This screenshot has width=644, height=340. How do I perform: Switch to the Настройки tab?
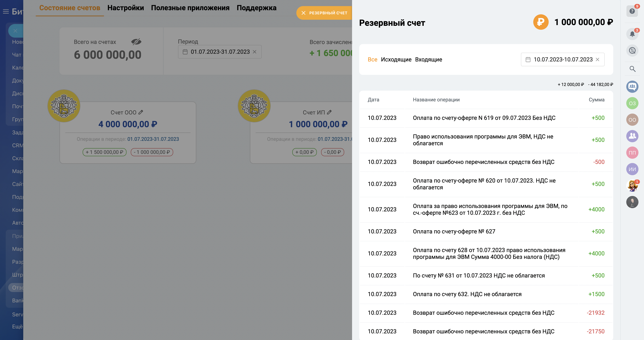point(126,8)
